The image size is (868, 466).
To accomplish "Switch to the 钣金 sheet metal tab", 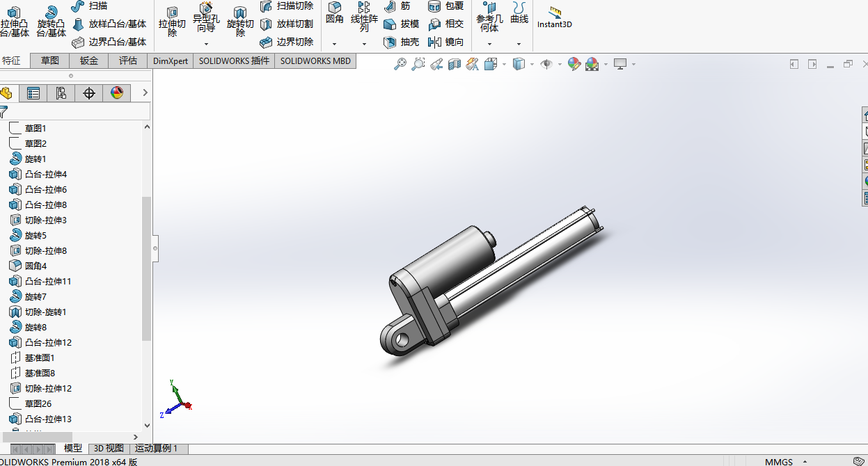I will [89, 61].
